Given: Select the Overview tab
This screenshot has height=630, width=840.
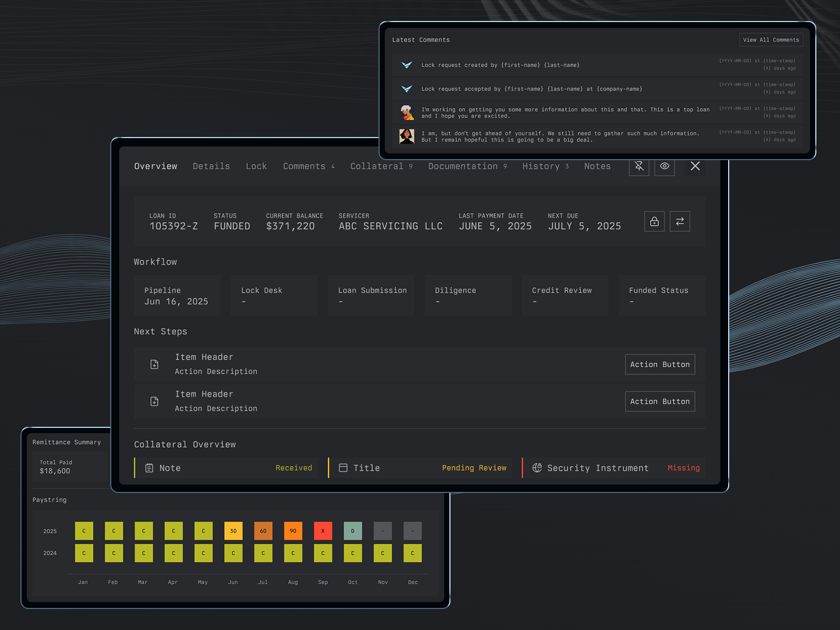Looking at the screenshot, I should point(155,166).
